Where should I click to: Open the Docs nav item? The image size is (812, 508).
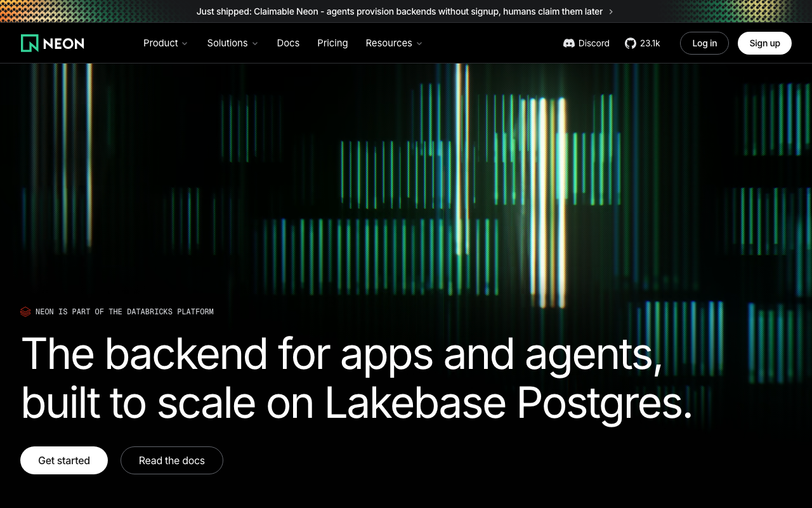(x=288, y=43)
